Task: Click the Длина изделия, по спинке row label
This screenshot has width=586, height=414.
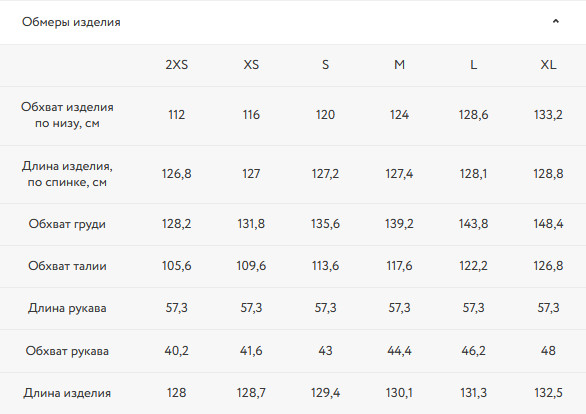Action: tap(67, 174)
